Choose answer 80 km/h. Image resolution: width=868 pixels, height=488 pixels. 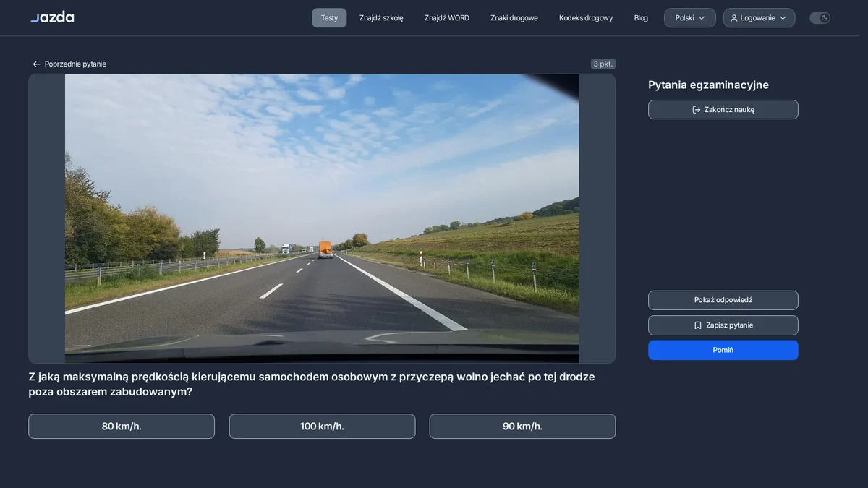point(122,427)
